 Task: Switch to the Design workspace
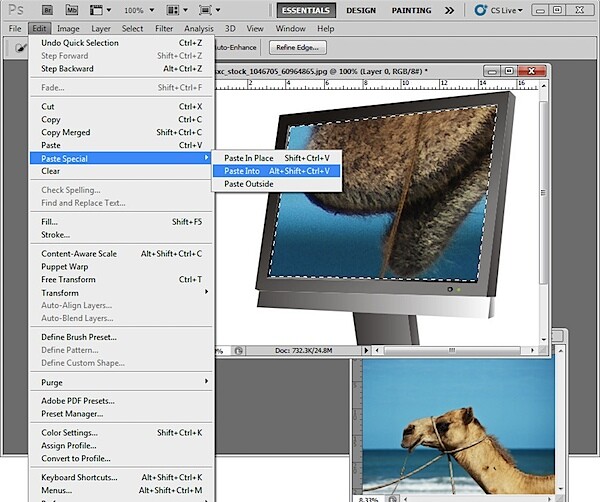coord(361,10)
